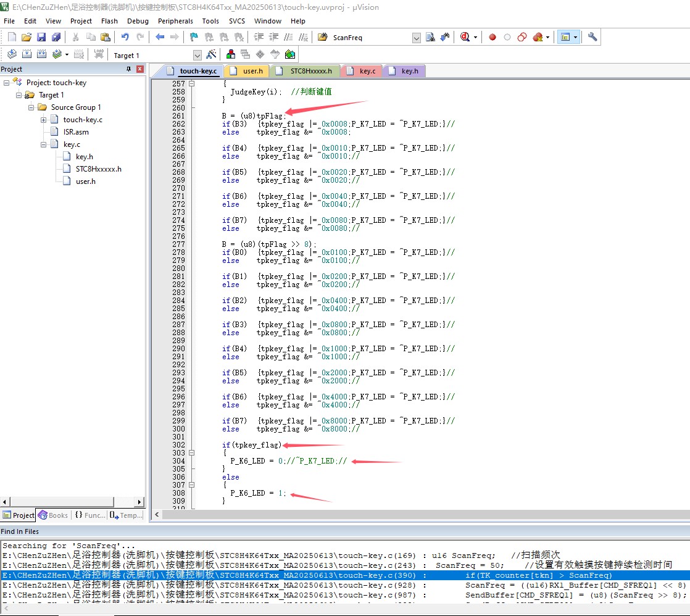Screen dimensions: 690x616
Task: Insert a bookmark with the blue flag icon
Action: [x=194, y=38]
